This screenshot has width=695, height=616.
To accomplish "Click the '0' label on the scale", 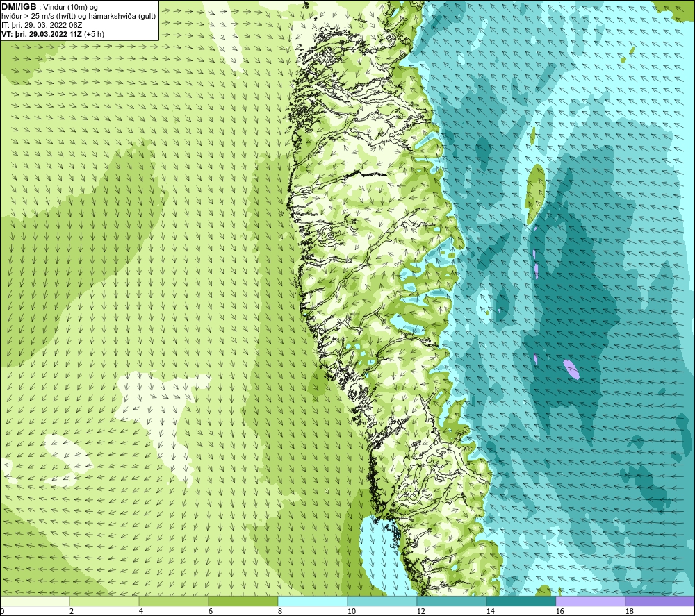I will (x=3, y=611).
